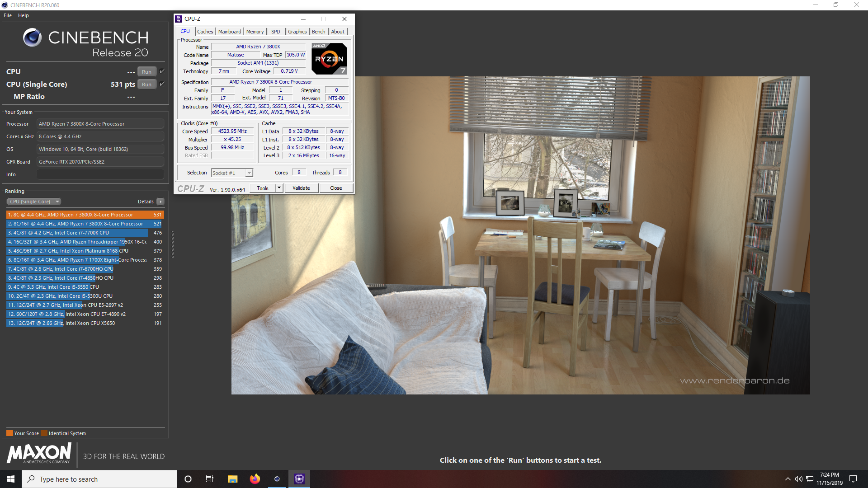Open the volume control in tray
The width and height of the screenshot is (868, 488).
(x=799, y=479)
